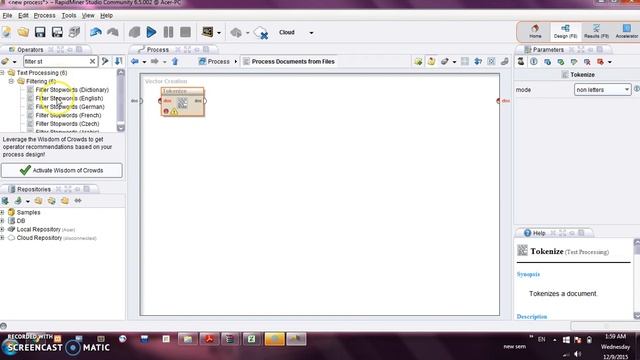Open the Home perspective

[535, 31]
